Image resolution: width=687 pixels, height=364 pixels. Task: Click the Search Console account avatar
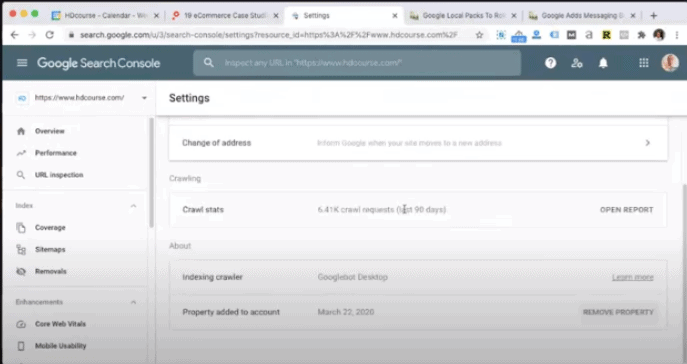pyautogui.click(x=670, y=63)
